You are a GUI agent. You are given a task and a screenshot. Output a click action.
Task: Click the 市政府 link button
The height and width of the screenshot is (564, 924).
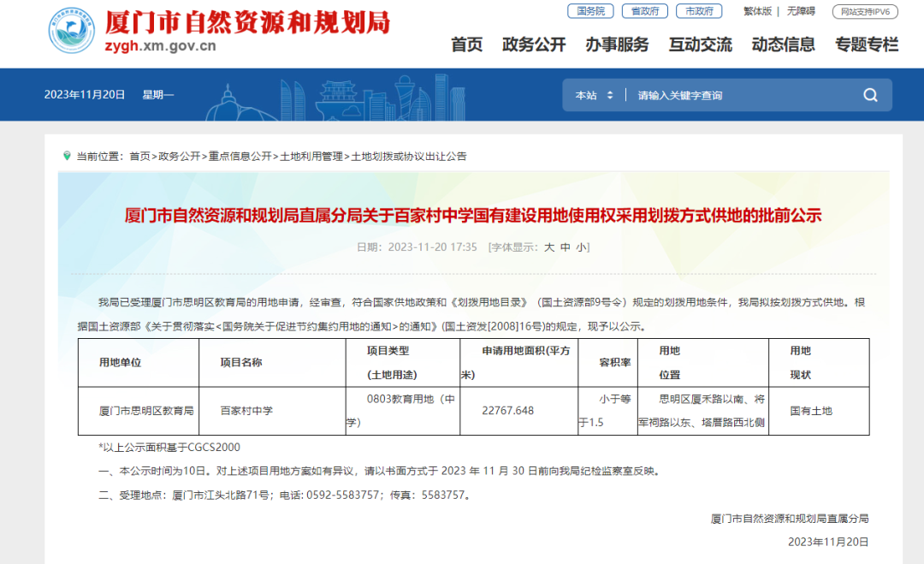click(699, 11)
